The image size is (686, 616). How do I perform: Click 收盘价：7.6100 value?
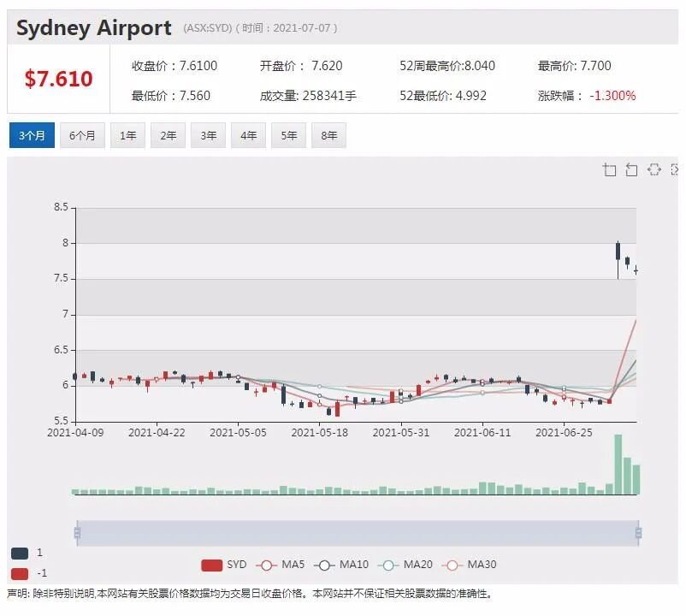click(x=174, y=66)
